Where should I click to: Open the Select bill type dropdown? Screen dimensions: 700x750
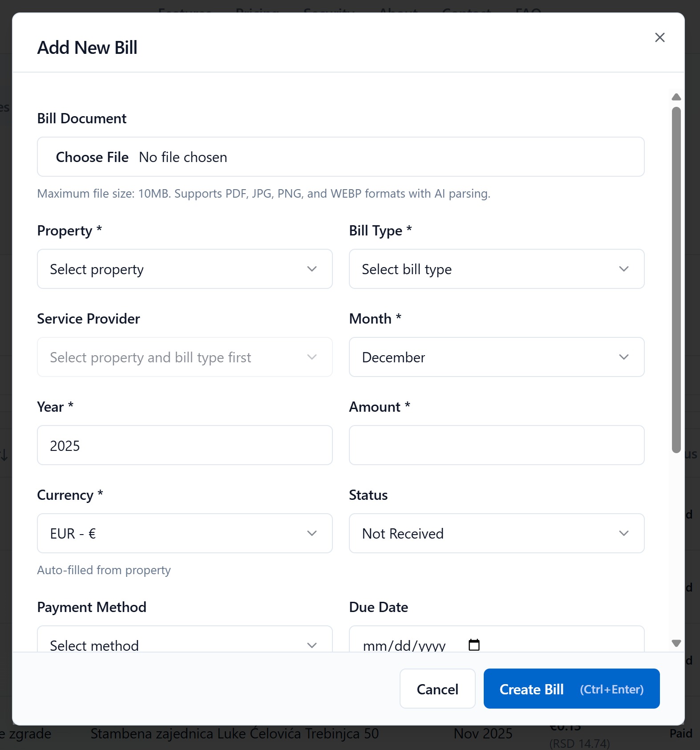point(497,269)
